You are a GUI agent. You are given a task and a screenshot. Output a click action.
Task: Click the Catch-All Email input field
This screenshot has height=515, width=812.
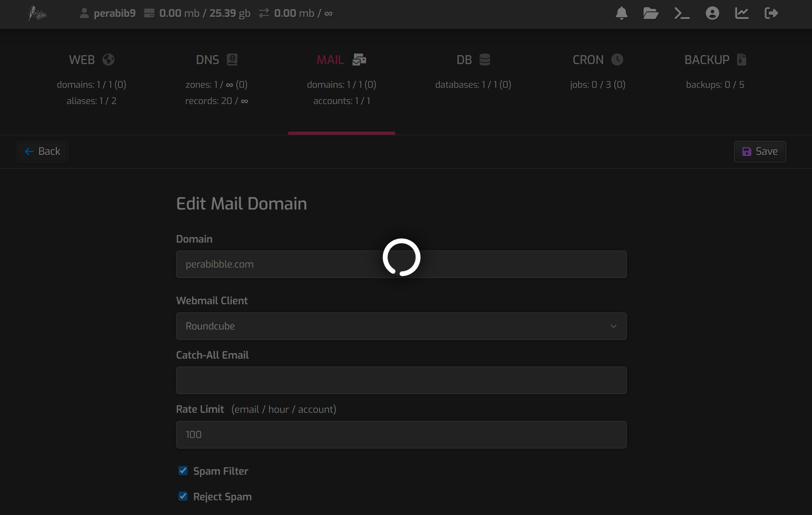401,380
